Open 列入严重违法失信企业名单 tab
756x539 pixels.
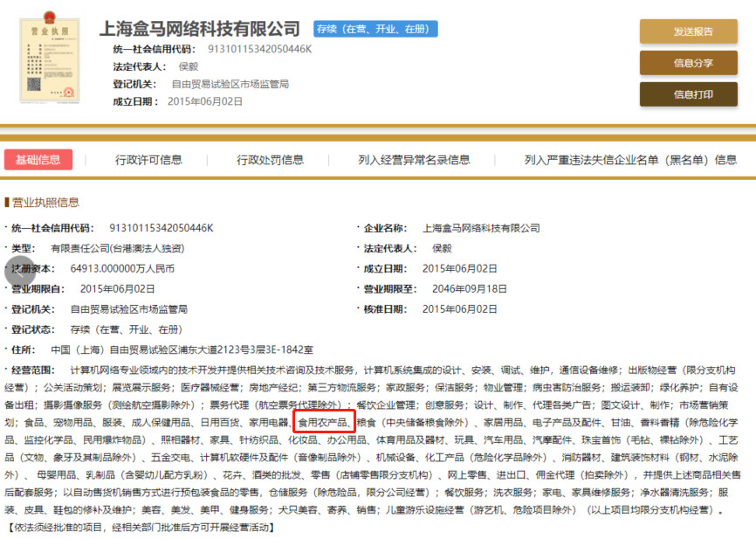(x=630, y=160)
